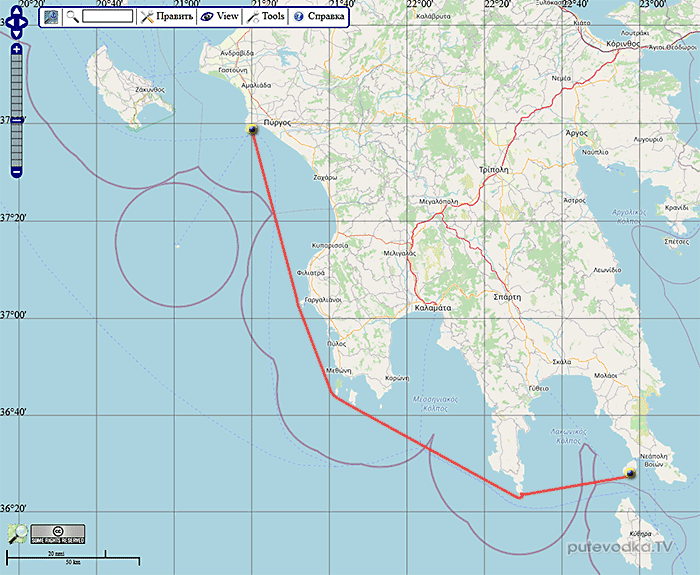Focus the search input field
700x575 pixels.
tap(108, 17)
